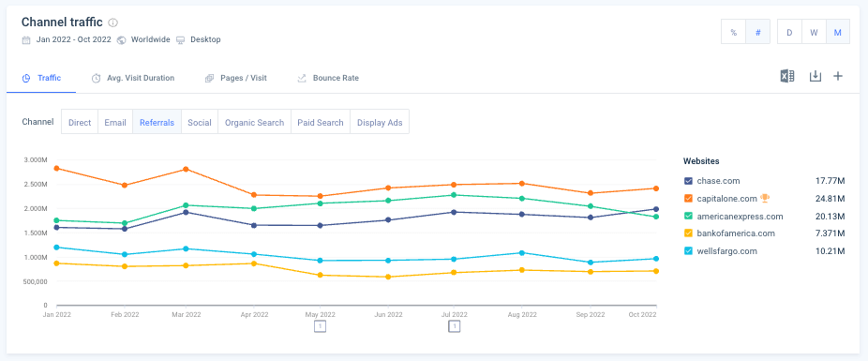Click the globe Worldwide icon
Viewport: 868px width, 361px height.
(121, 40)
